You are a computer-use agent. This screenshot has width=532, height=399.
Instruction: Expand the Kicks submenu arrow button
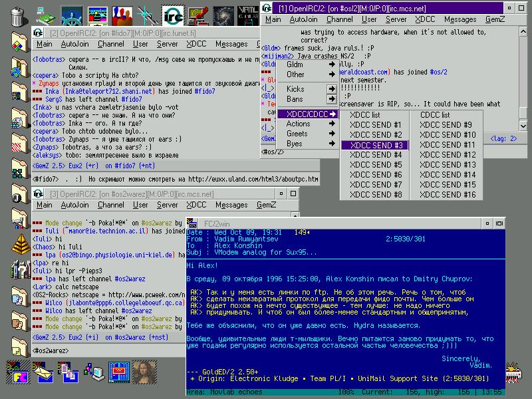pos(331,89)
